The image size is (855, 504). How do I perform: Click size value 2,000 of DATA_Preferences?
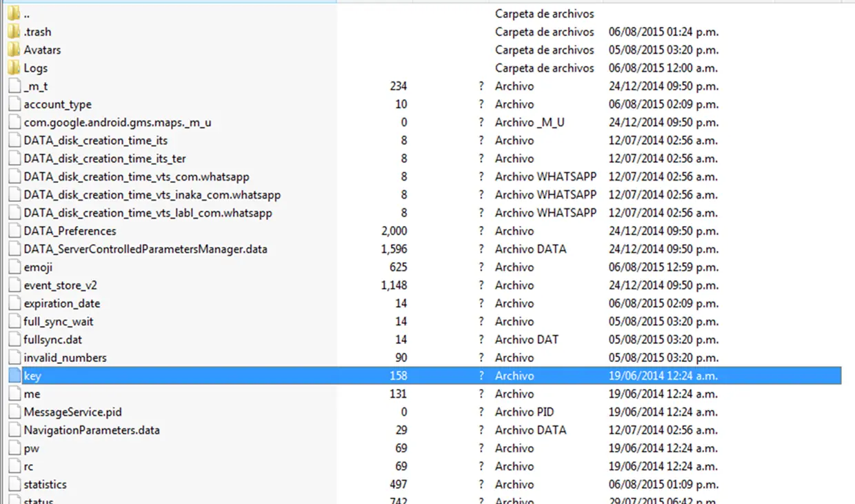tap(394, 231)
